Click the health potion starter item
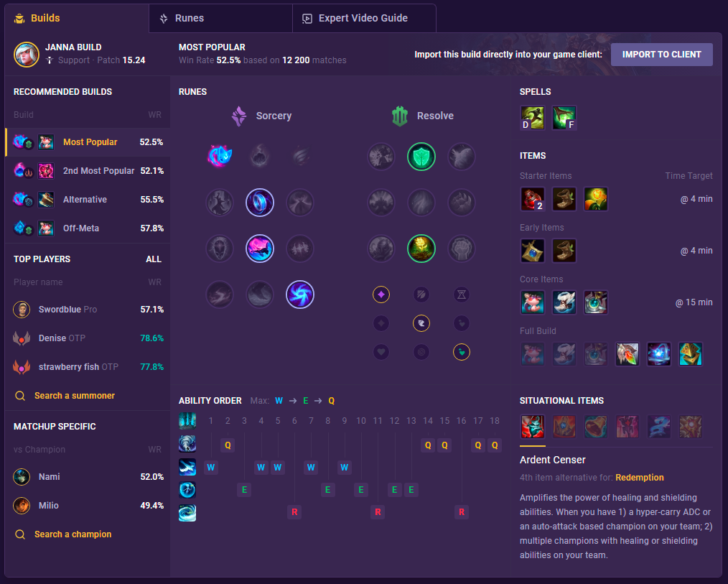This screenshot has width=728, height=584. tap(532, 199)
